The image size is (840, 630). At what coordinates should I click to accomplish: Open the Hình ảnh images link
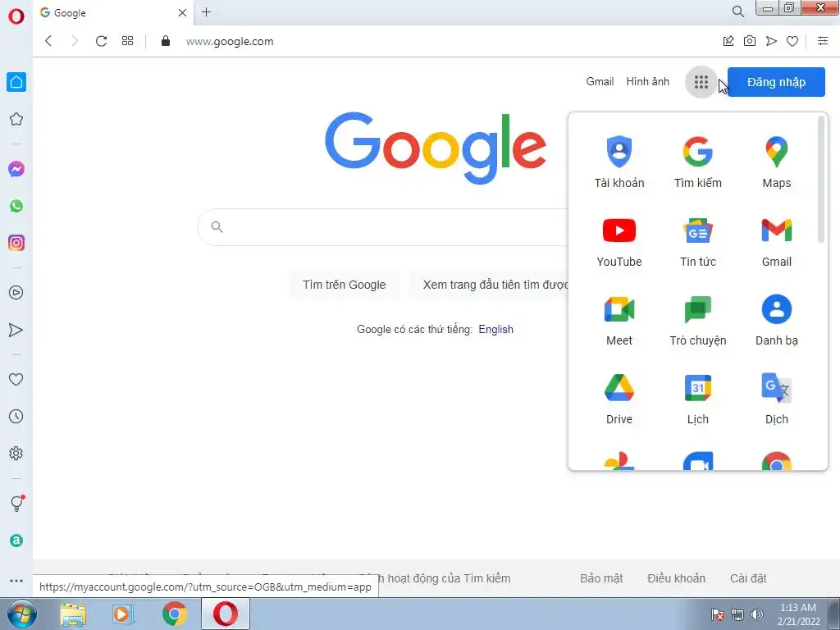(648, 81)
